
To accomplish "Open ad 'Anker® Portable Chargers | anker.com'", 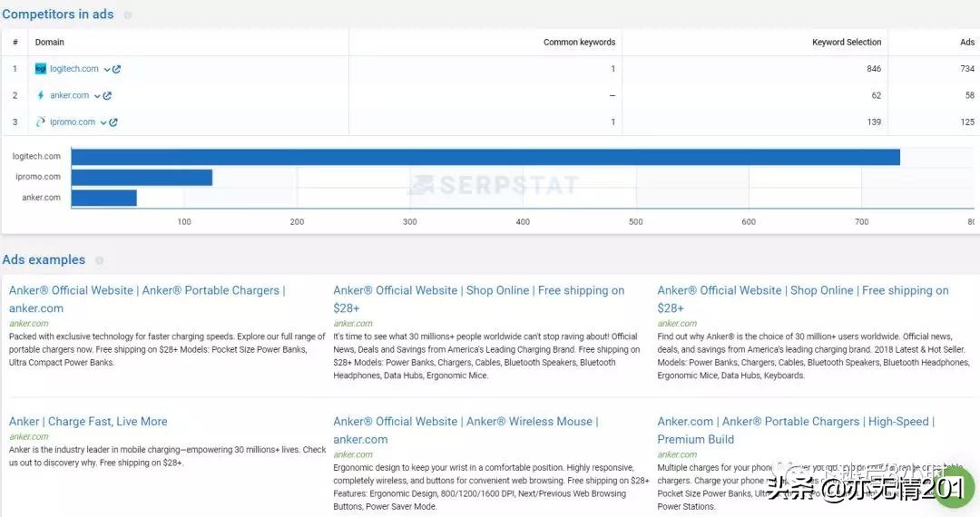I will (x=147, y=299).
